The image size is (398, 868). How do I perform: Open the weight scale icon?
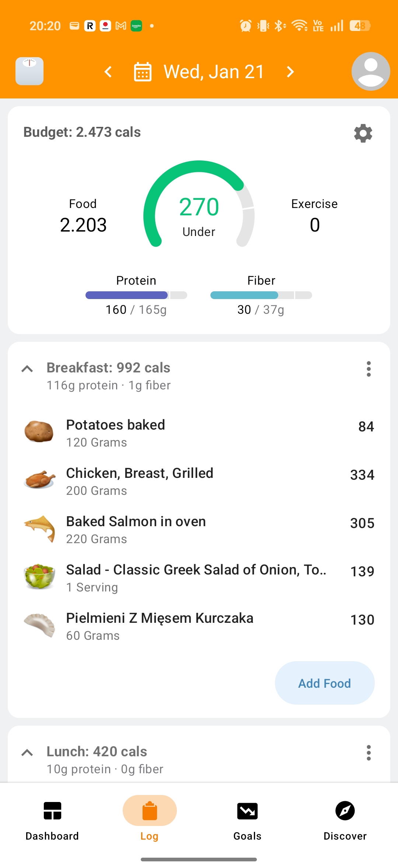click(29, 71)
